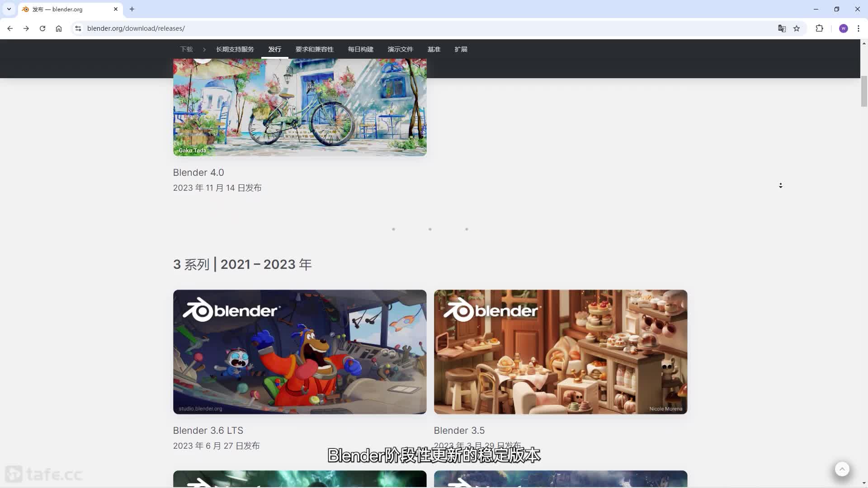This screenshot has height=488, width=868.
Task: Close the blender.org tab
Action: coord(116,9)
